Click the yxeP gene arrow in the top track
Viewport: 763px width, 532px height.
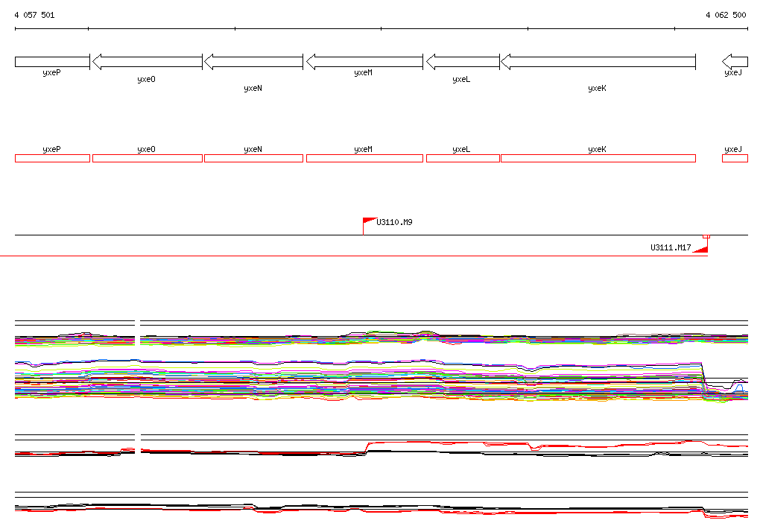[x=53, y=62]
